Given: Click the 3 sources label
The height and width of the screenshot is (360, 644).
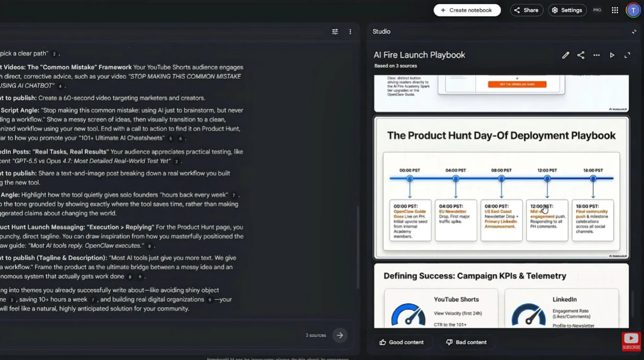Looking at the screenshot, I should tap(316, 335).
